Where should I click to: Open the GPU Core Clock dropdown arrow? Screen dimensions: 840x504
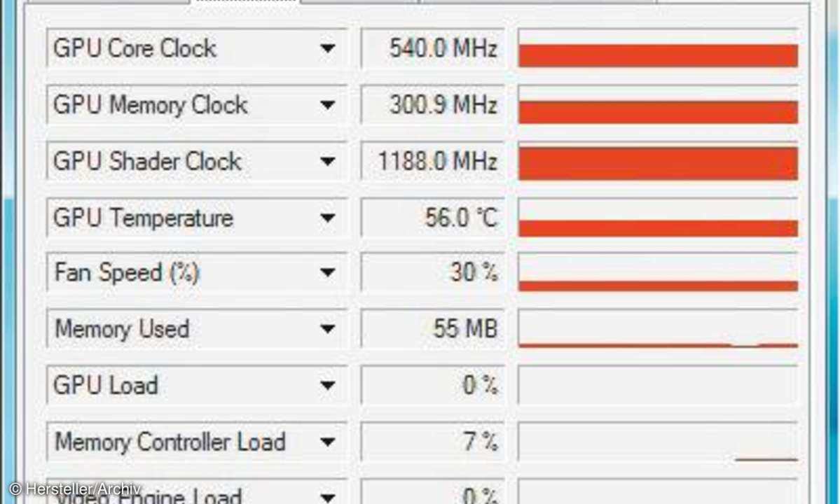(x=327, y=49)
